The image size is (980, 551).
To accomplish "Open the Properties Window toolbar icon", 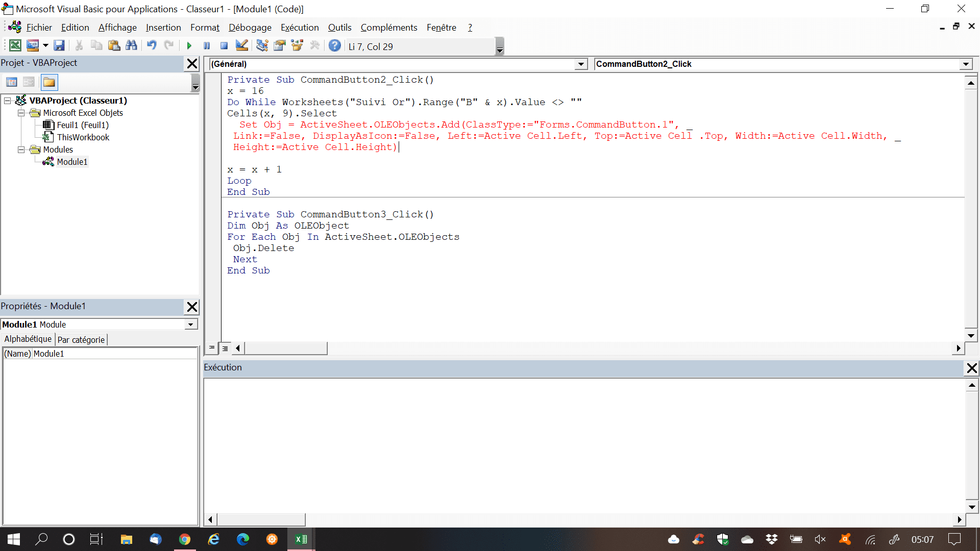I will 279,46.
